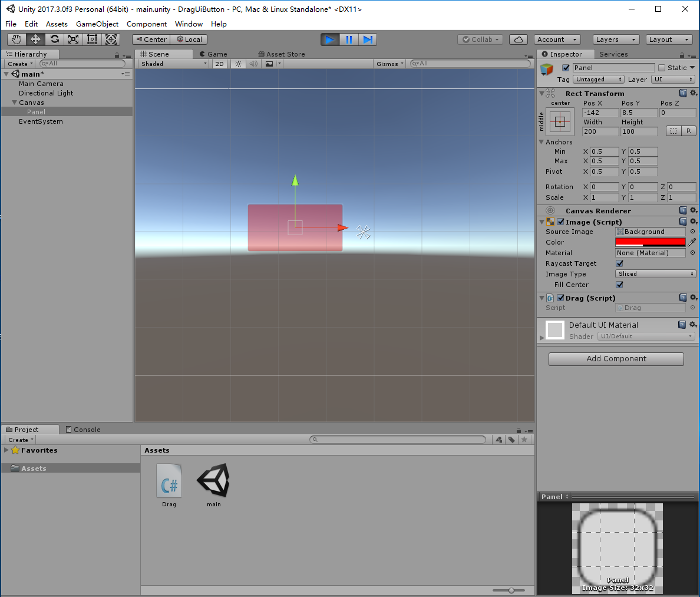Switch to the Game tab
The image size is (700, 597).
[213, 54]
